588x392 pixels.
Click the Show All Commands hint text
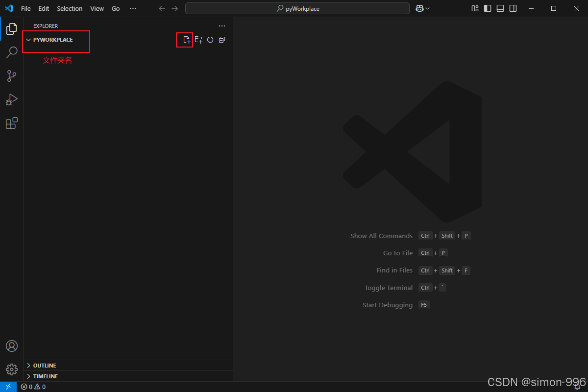click(x=381, y=236)
